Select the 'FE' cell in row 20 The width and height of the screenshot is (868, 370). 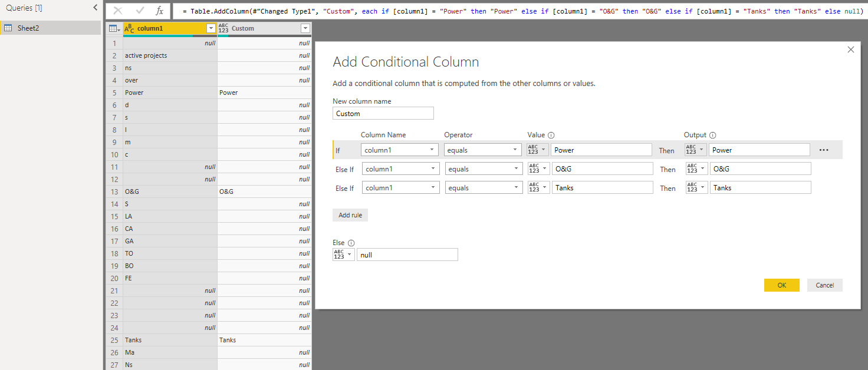tap(170, 278)
